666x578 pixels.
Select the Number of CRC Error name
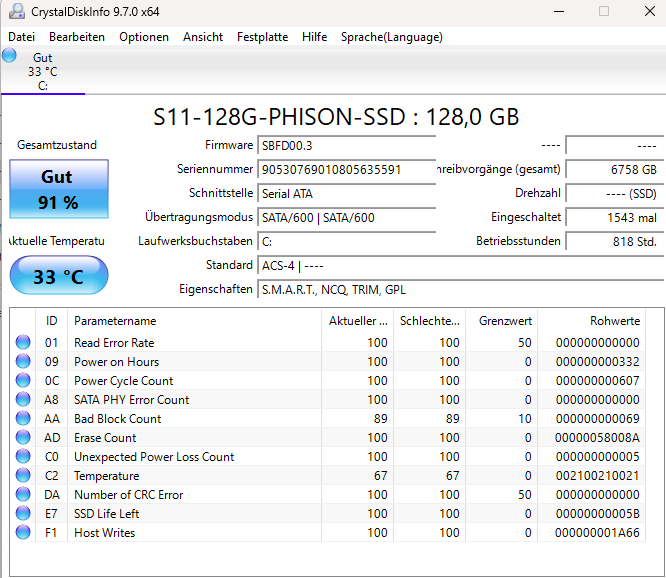click(129, 495)
